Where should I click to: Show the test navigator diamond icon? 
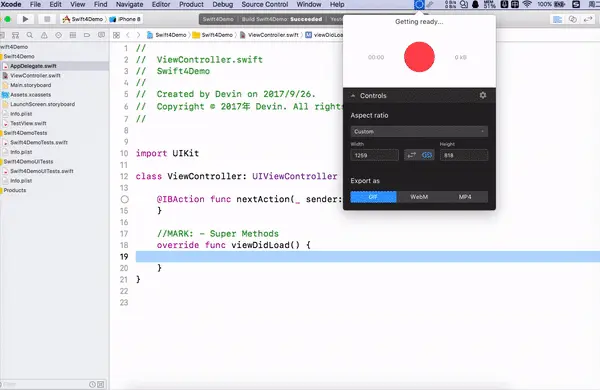click(58, 35)
